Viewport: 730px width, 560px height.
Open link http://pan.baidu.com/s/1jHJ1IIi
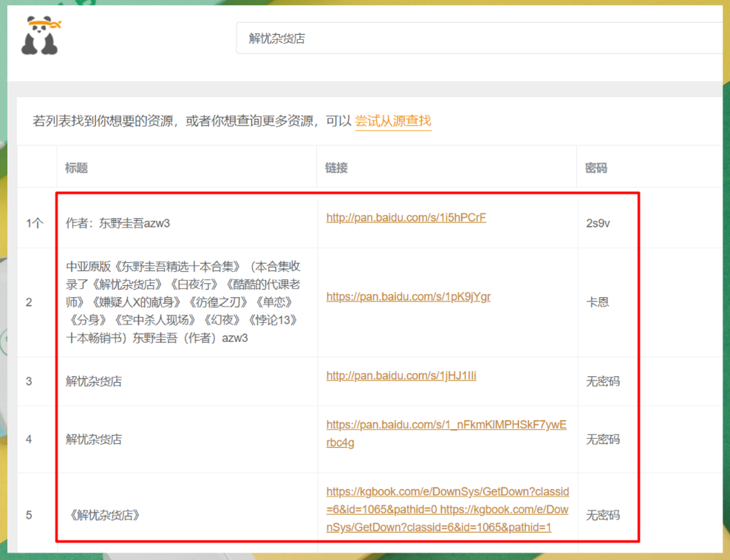click(401, 375)
